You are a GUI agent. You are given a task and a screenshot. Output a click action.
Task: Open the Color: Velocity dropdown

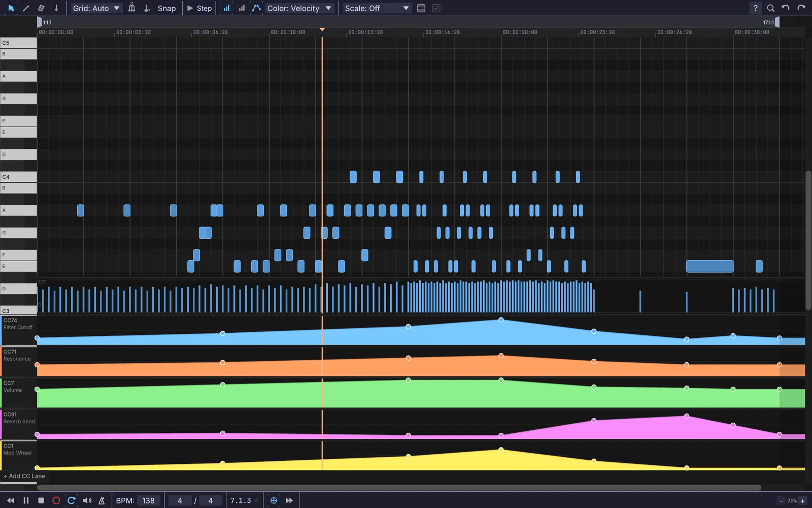[299, 8]
